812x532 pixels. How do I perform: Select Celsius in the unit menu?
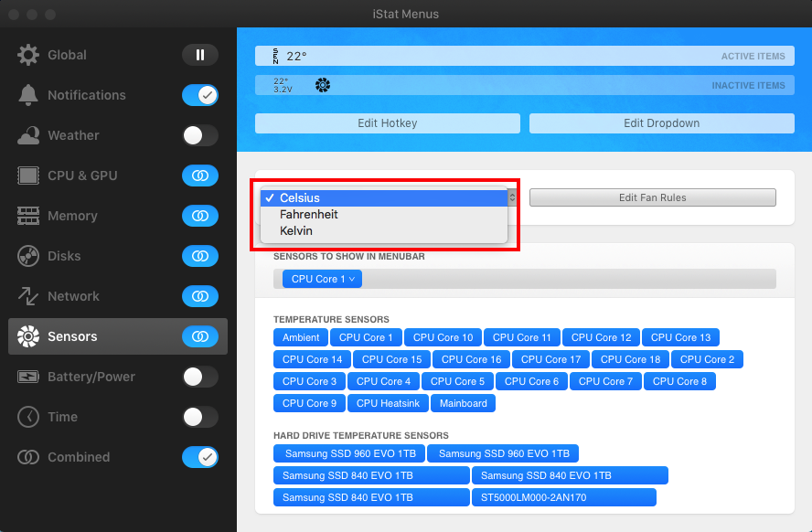pyautogui.click(x=384, y=197)
